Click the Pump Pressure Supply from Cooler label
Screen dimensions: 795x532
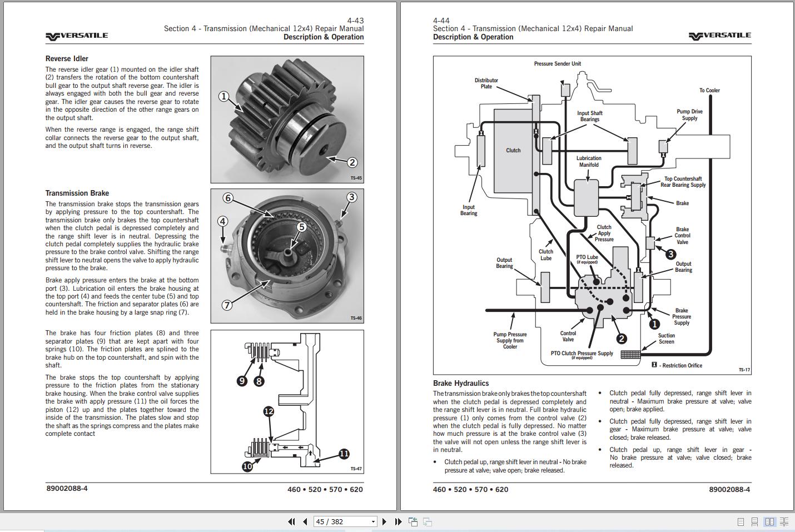[x=510, y=340]
